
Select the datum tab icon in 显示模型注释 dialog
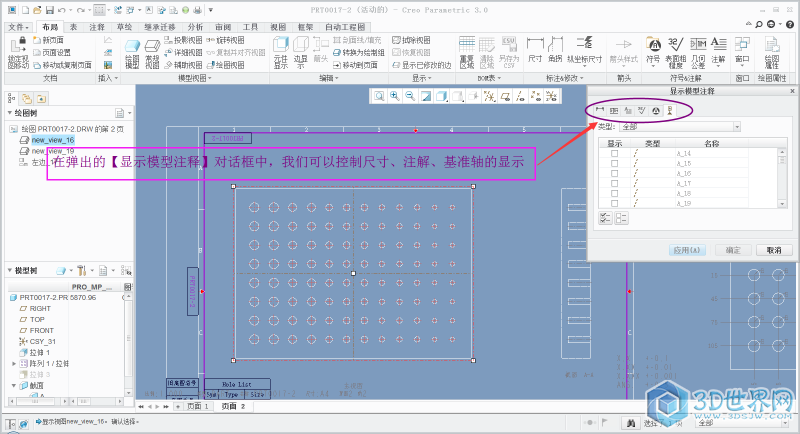tap(670, 111)
